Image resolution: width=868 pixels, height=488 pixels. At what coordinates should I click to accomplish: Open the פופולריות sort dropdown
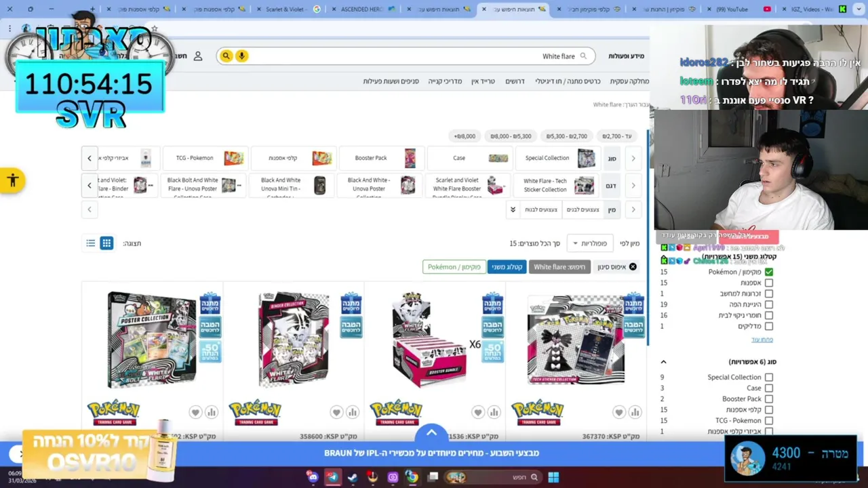590,243
